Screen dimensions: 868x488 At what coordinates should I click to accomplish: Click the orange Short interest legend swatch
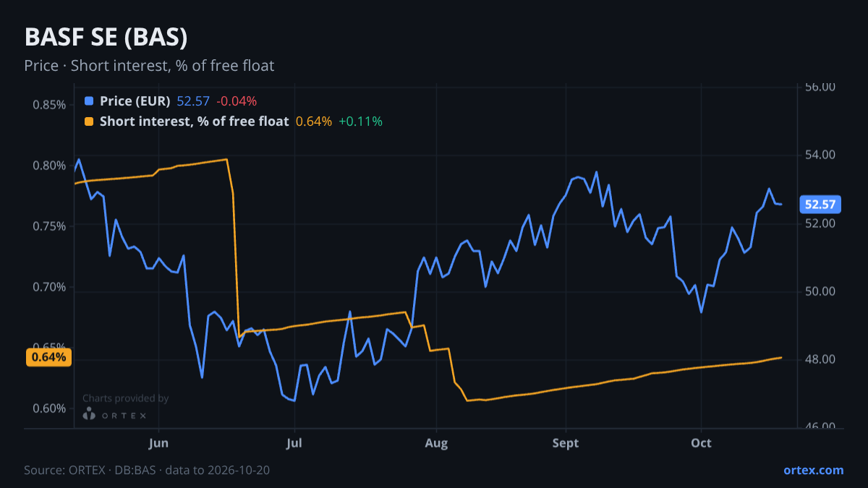[x=89, y=121]
